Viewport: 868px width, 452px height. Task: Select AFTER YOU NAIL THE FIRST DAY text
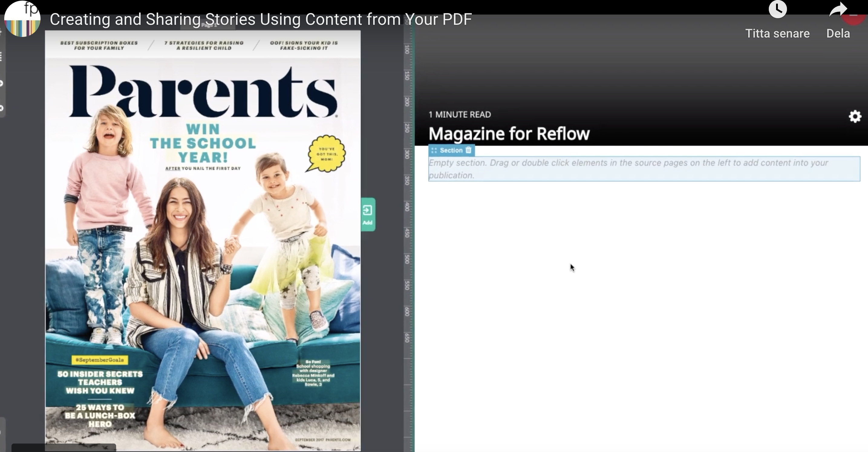[x=203, y=168]
